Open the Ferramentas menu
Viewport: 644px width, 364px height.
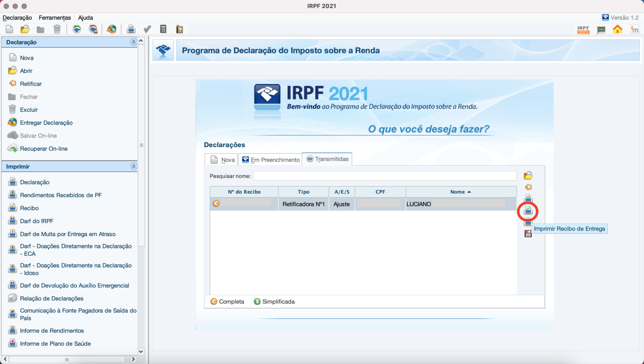55,18
